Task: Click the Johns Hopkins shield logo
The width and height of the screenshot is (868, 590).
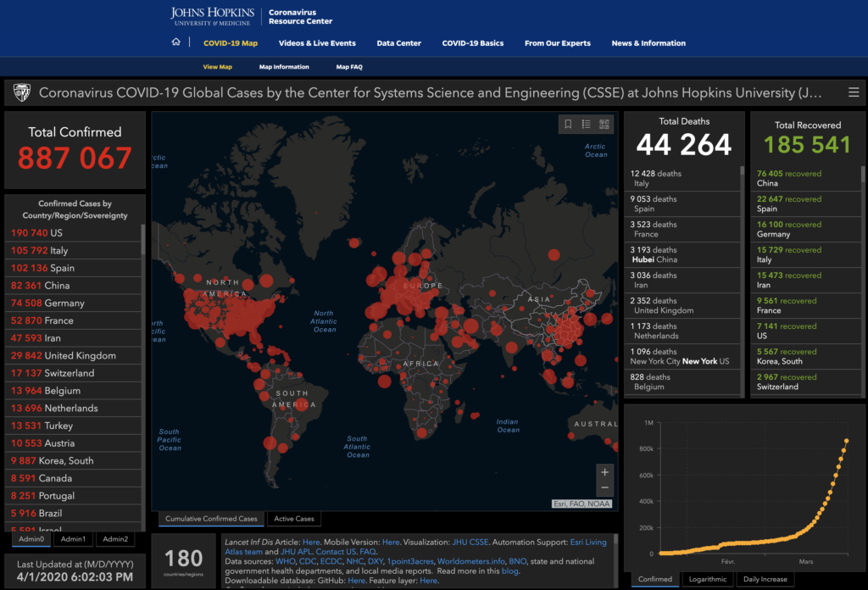Action: (x=21, y=92)
